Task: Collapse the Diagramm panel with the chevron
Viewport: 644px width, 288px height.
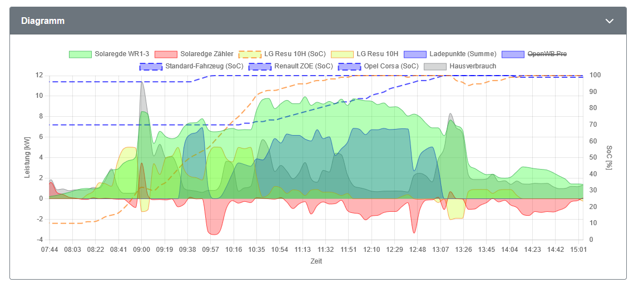Action: [610, 21]
